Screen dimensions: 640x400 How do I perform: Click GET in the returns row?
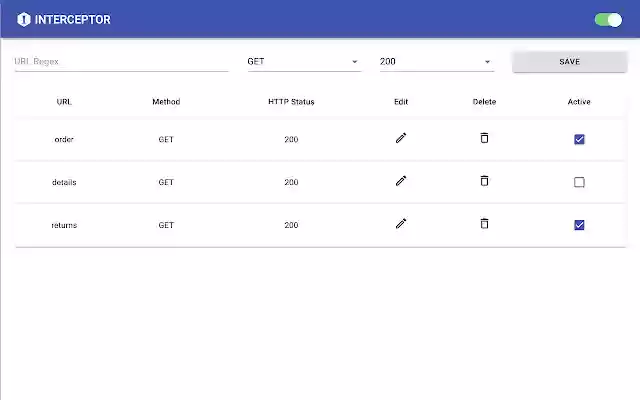[166, 225]
